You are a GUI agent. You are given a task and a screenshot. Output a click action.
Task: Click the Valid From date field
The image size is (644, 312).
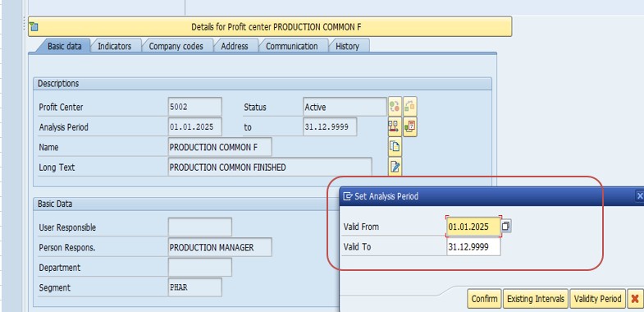(473, 227)
